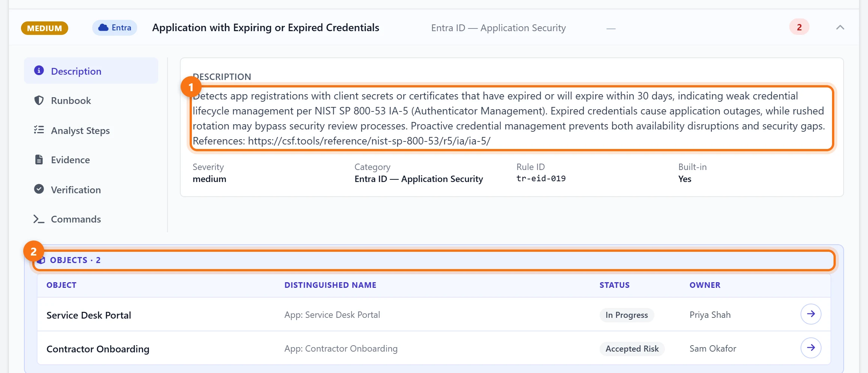The width and height of the screenshot is (868, 373).
Task: Click the Description info icon
Action: [x=39, y=71]
